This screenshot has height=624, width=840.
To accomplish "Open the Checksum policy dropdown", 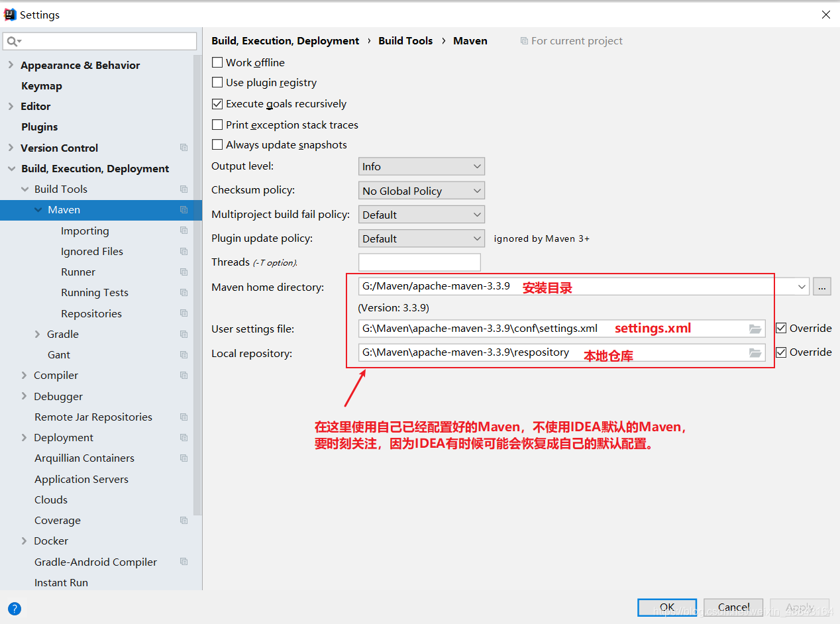I will point(421,191).
